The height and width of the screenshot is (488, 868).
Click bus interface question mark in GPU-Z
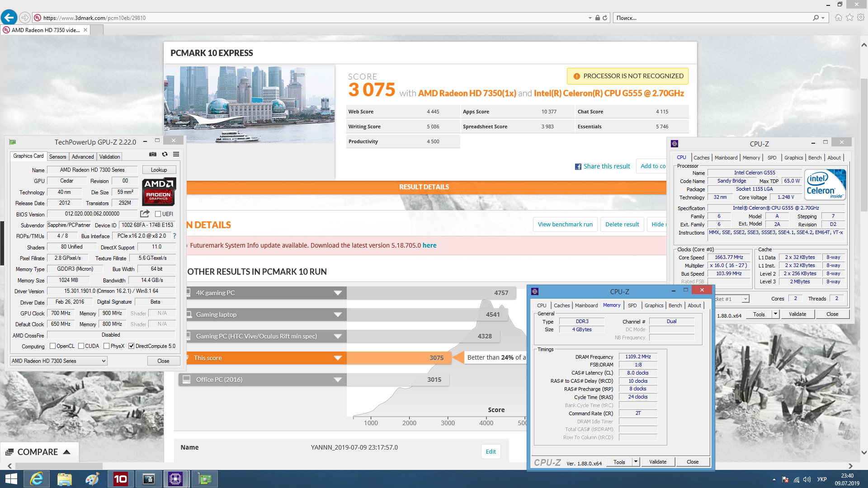(175, 236)
